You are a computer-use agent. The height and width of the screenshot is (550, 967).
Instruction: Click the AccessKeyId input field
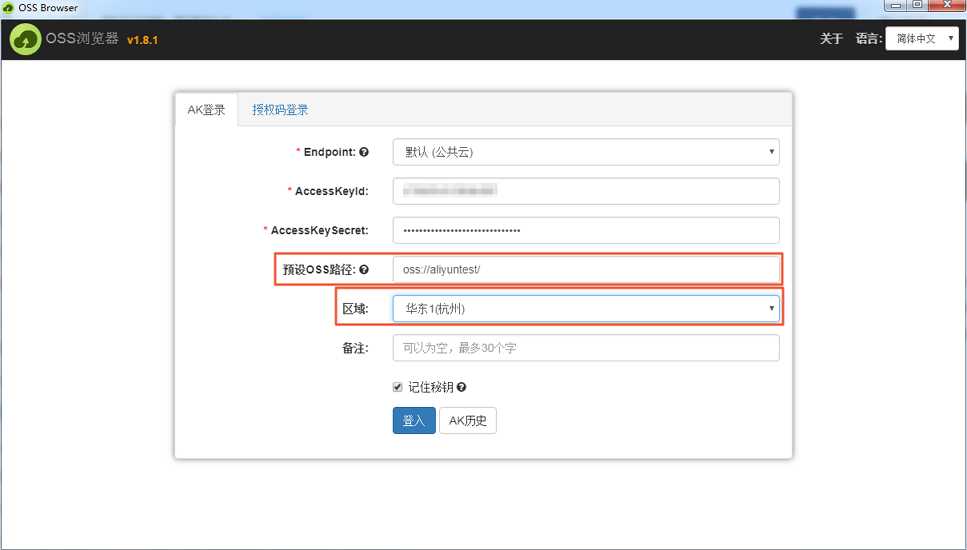tap(586, 191)
